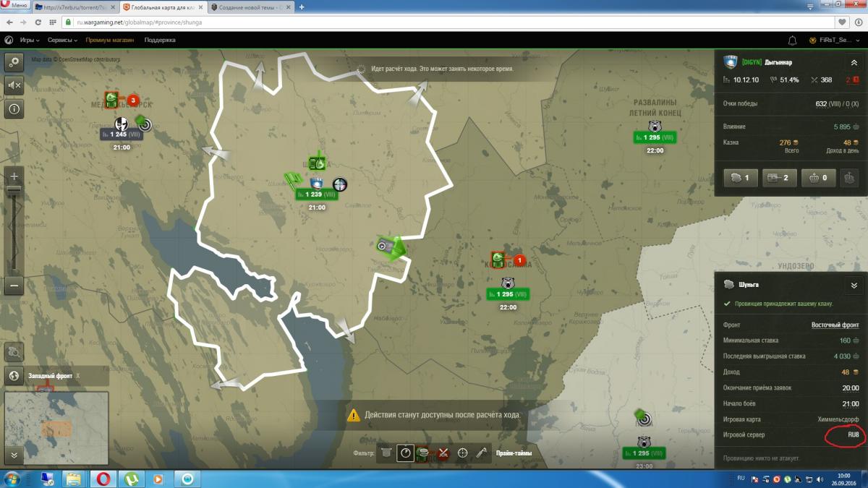
Task: Select the Шуньга province marker 1 239 (VIII)
Action: pos(315,194)
